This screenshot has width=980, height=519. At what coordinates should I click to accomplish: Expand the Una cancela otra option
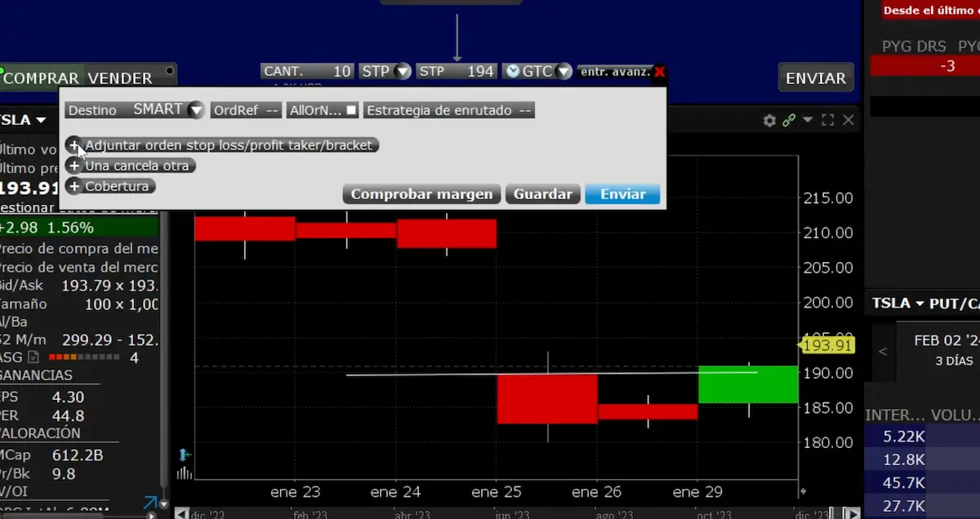73,166
